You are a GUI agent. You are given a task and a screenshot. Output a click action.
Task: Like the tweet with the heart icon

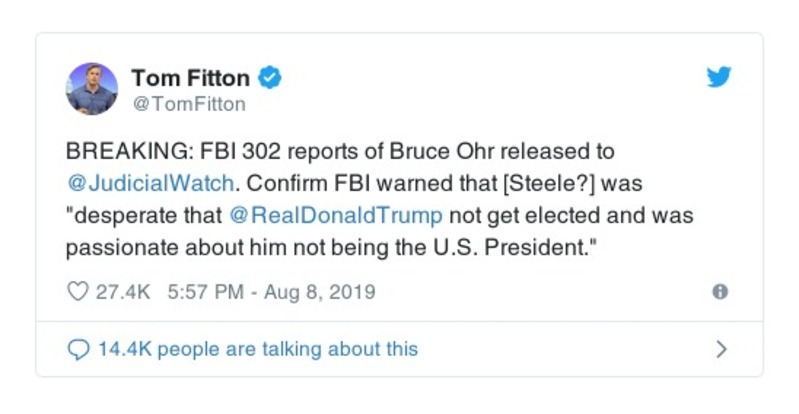click(77, 292)
